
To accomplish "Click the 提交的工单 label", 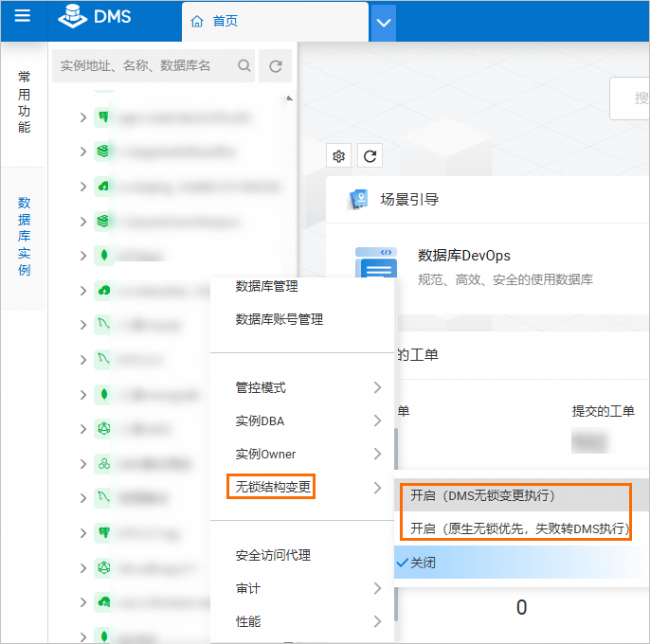I will coord(604,411).
